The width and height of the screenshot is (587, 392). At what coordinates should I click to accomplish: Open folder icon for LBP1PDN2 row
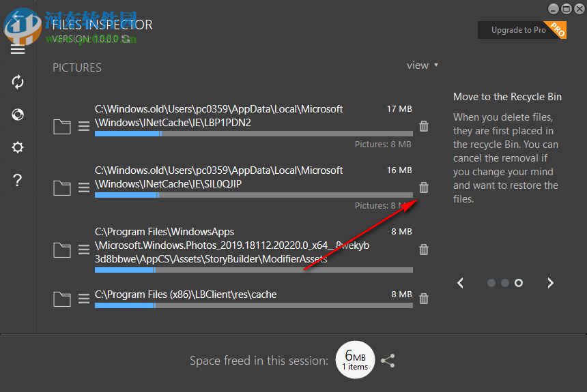pyautogui.click(x=62, y=127)
